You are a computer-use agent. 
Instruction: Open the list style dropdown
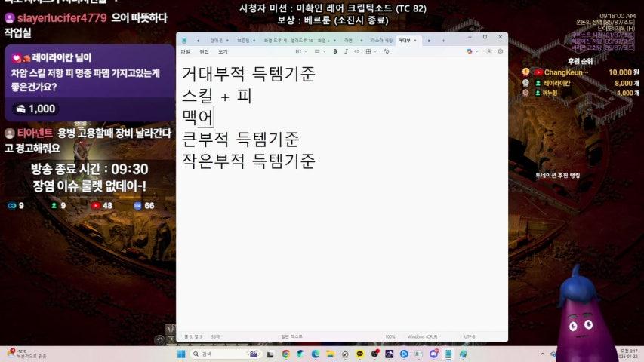tap(320, 51)
